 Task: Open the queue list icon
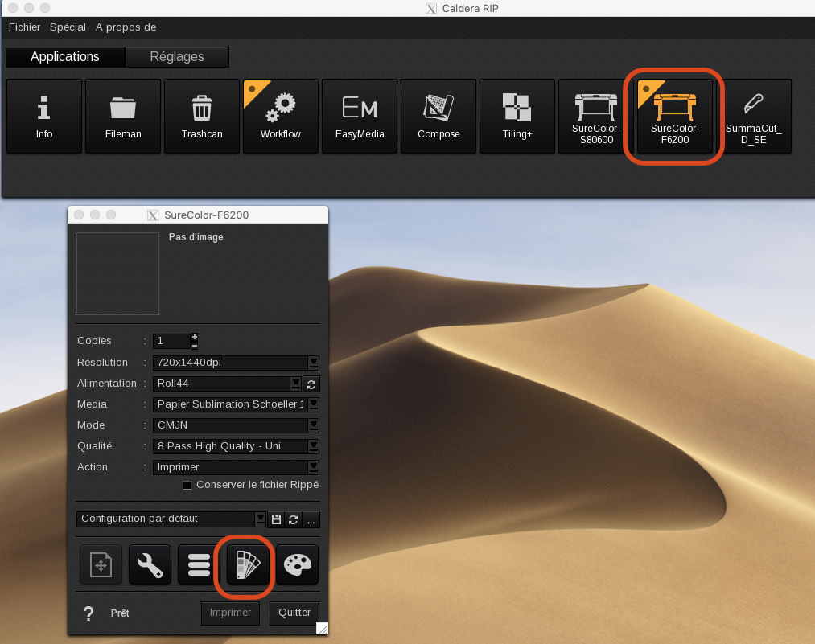click(x=199, y=564)
